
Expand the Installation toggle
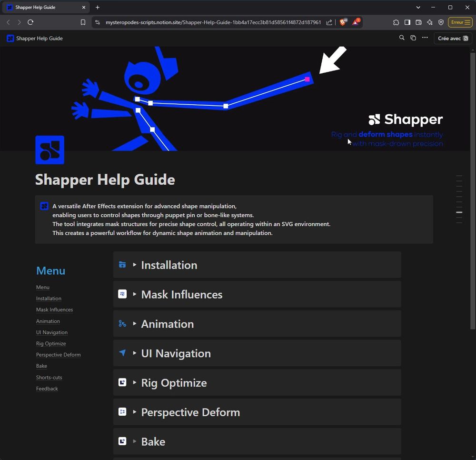[x=135, y=264]
